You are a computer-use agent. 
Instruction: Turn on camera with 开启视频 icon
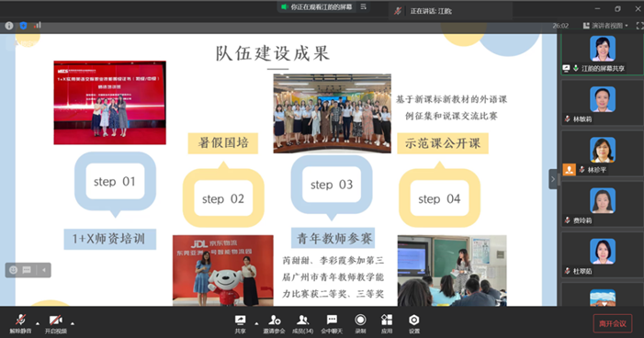click(x=55, y=323)
